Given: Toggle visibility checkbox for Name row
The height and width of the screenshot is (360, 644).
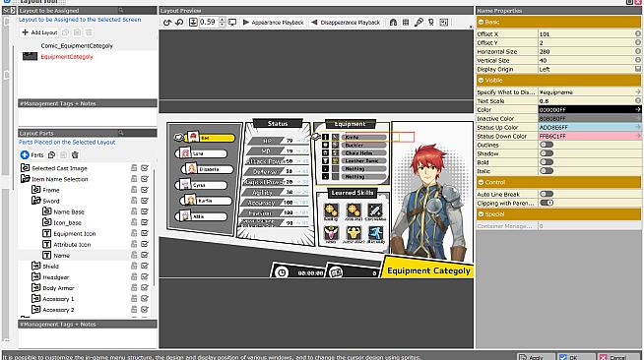Looking at the screenshot, I should click(x=145, y=255).
